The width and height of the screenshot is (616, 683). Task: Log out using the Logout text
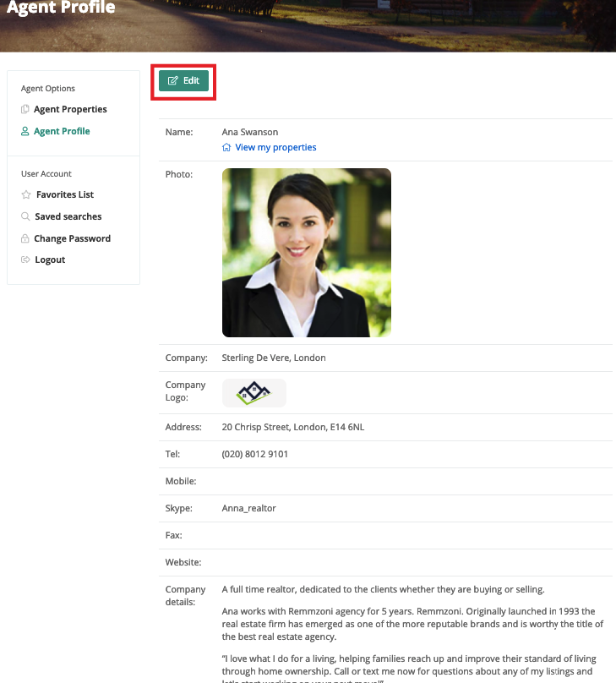[50, 260]
